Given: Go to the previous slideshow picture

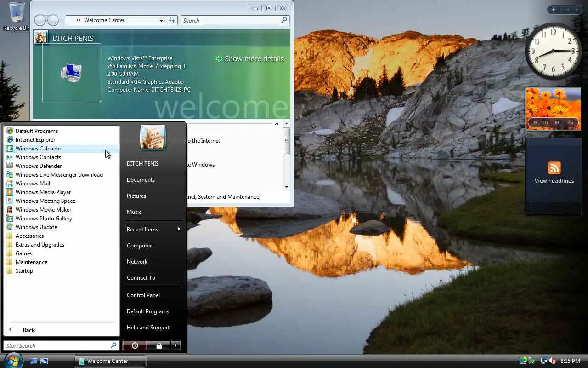Looking at the screenshot, I should 536,122.
